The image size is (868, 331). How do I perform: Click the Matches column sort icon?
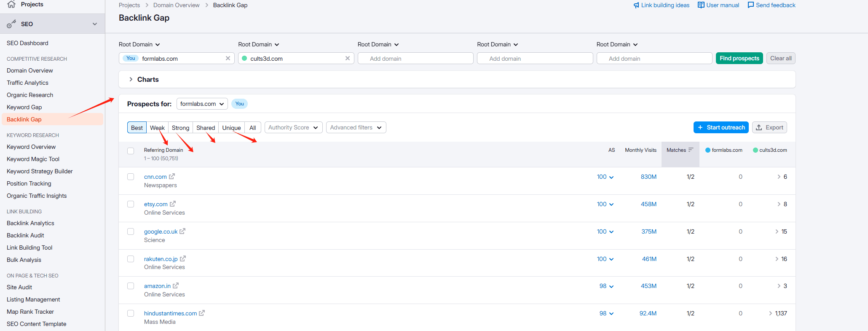pos(691,150)
